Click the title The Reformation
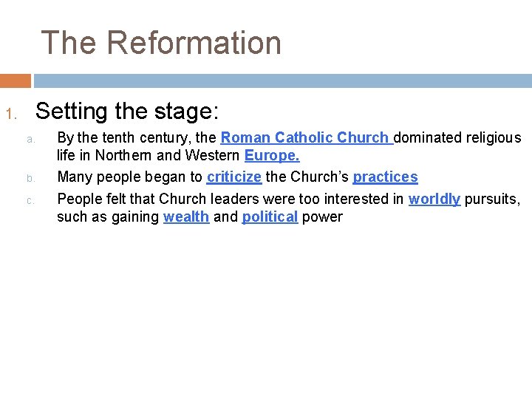The height and width of the screenshot is (399, 532). [161, 42]
